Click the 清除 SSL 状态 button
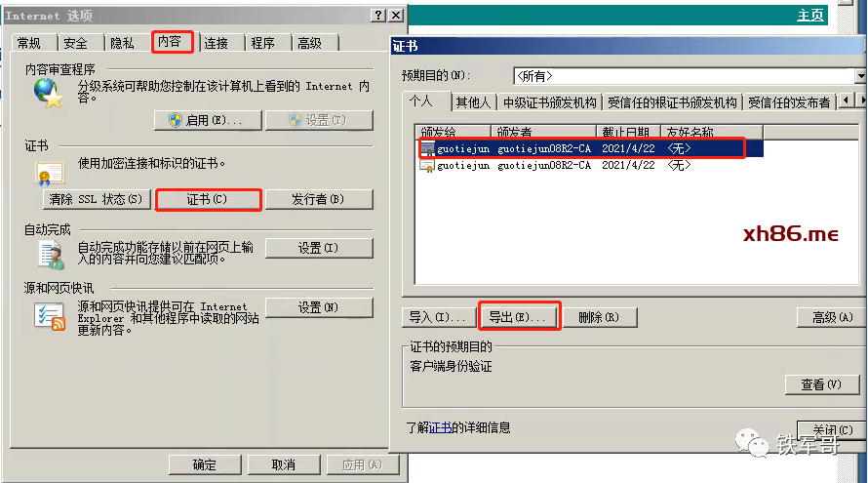This screenshot has height=483, width=868. [97, 199]
